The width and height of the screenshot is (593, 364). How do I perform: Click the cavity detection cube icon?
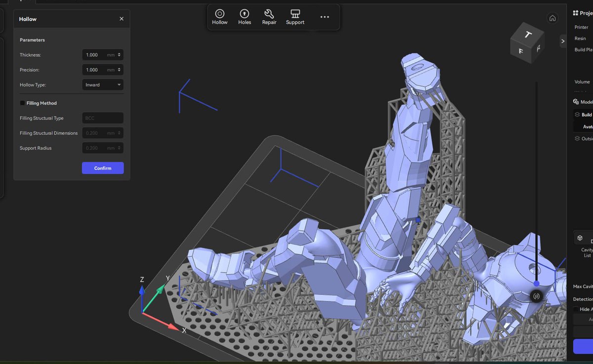point(580,238)
